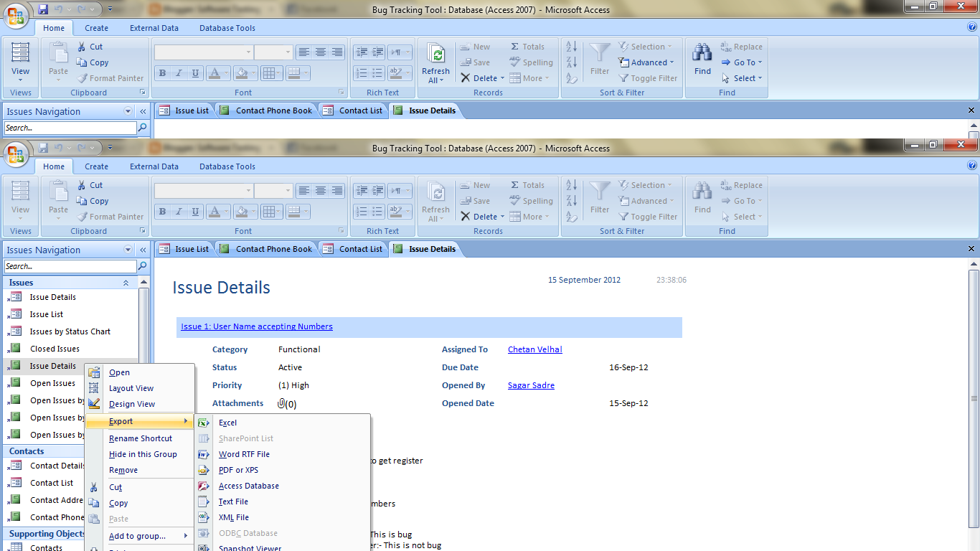Toggle Bold in upper window Font group
The width and height of the screenshot is (980, 551).
coord(162,73)
